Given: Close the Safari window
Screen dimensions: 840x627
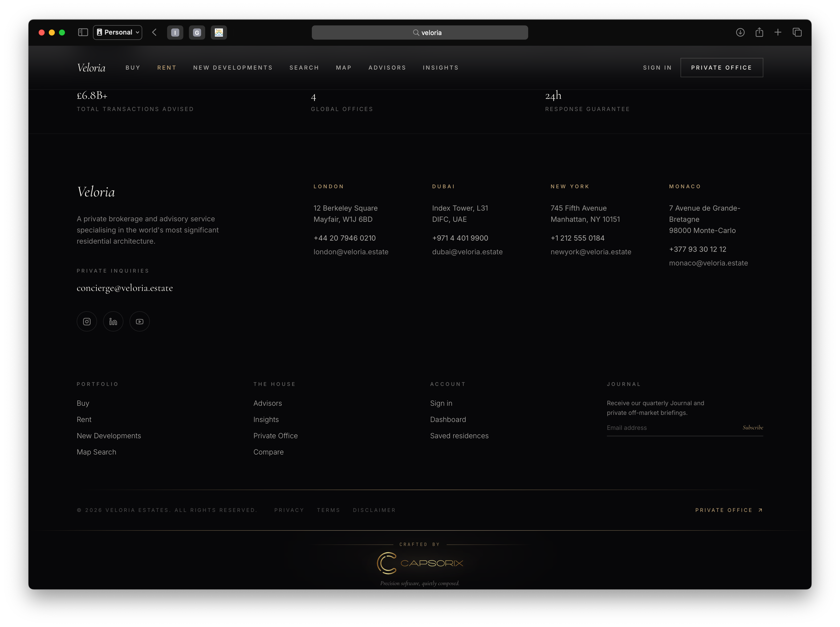Looking at the screenshot, I should coord(42,33).
